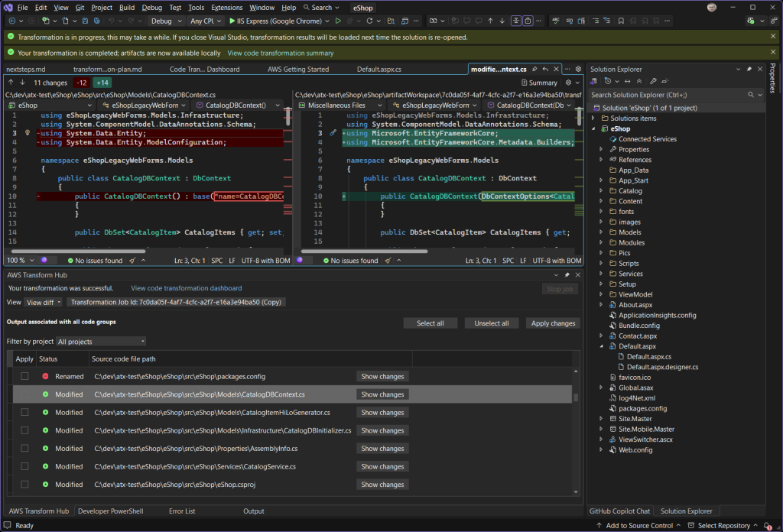Viewport: 783px width, 532px height.
Task: Open the 'Filter by project' dropdown
Action: (x=99, y=341)
